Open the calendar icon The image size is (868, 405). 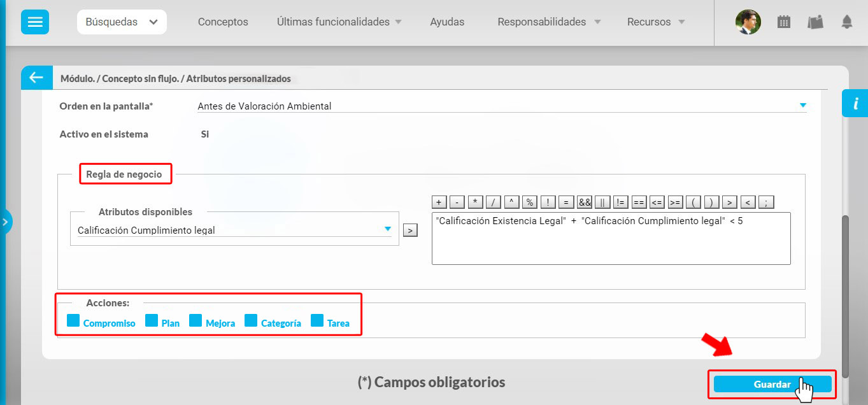[784, 22]
